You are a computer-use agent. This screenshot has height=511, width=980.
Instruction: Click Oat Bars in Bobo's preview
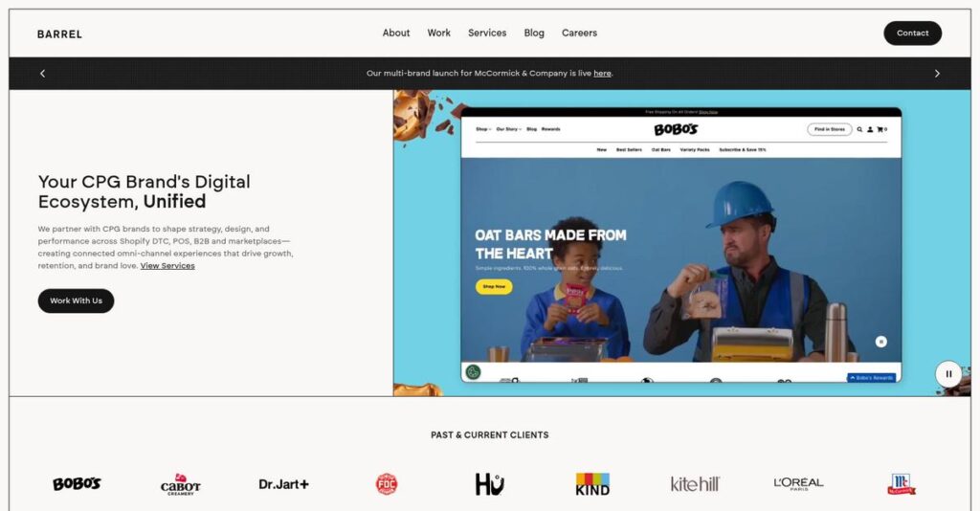(660, 150)
